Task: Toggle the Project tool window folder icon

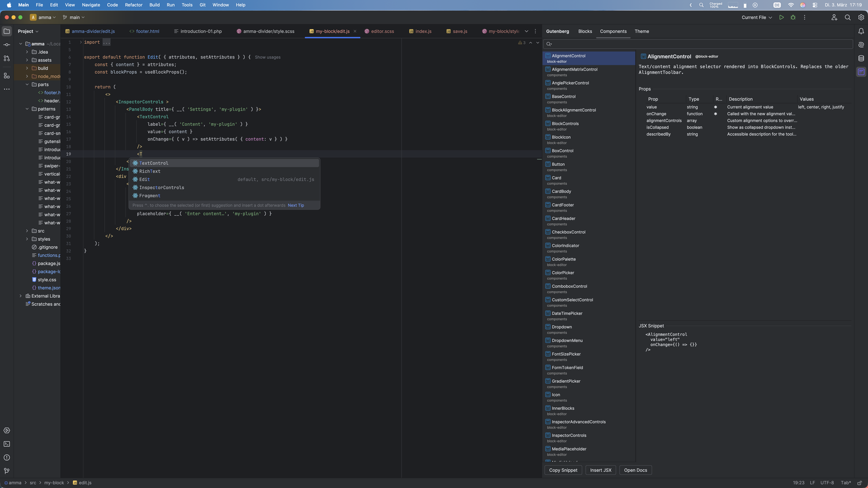Action: click(x=7, y=31)
